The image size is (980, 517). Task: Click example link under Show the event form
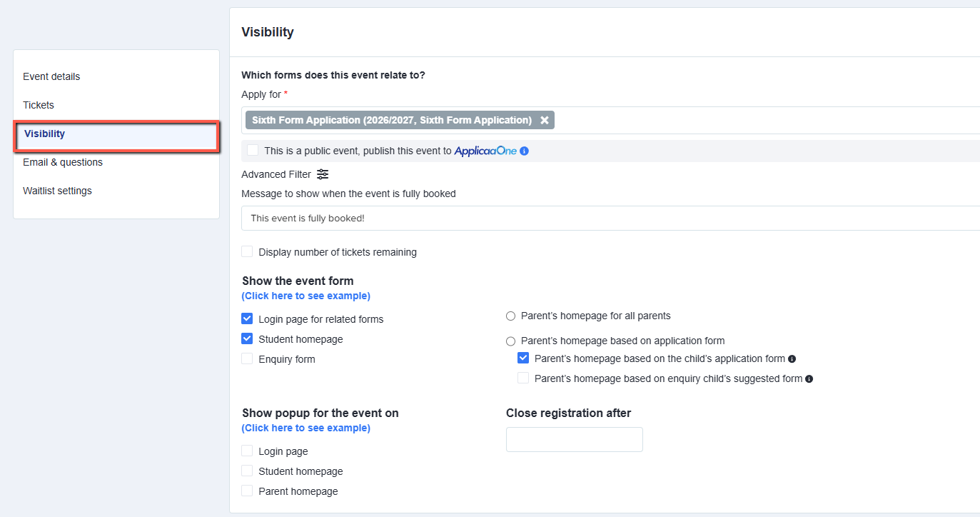click(305, 296)
